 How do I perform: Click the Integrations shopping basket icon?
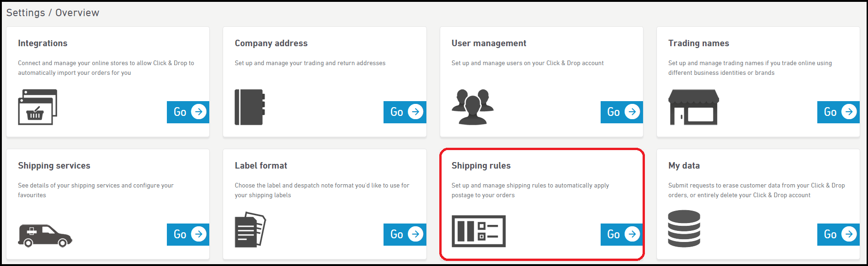tap(37, 107)
